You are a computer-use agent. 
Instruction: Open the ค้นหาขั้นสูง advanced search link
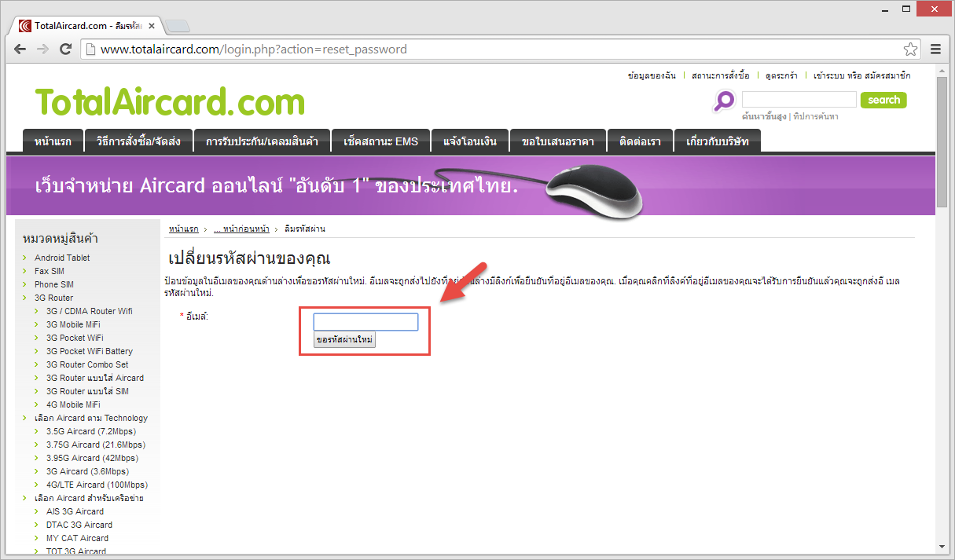(x=764, y=116)
